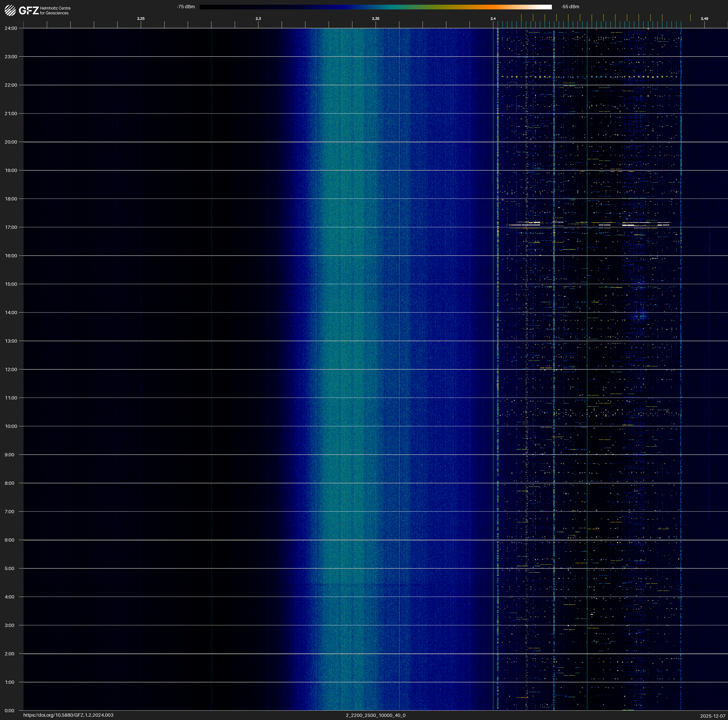
Task: Click the 4:00 time axis label
Action: pos(9,597)
